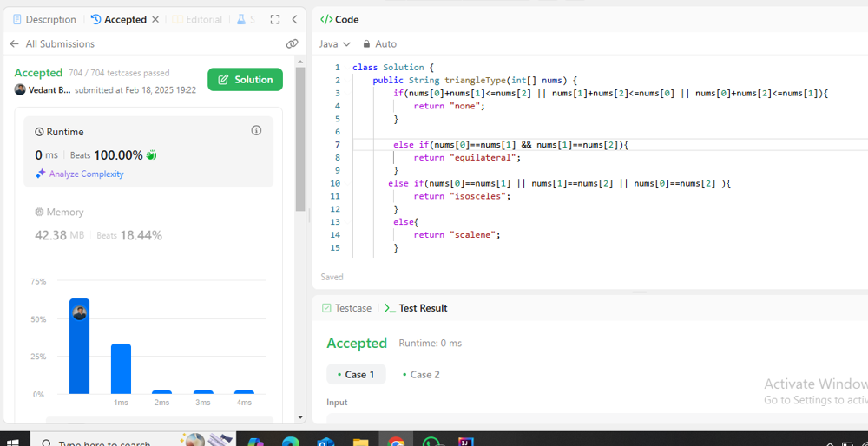
Task: Click the Chrome icon in the taskbar
Action: point(396,442)
